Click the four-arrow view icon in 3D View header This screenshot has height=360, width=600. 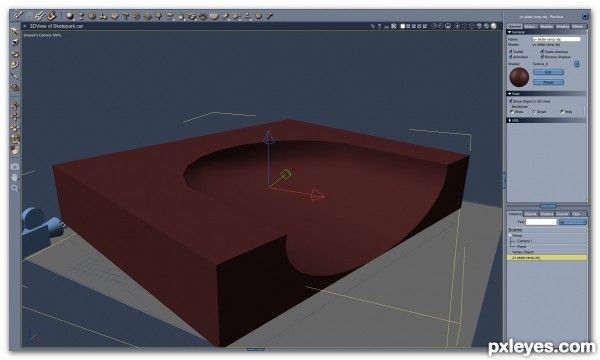coord(394,26)
